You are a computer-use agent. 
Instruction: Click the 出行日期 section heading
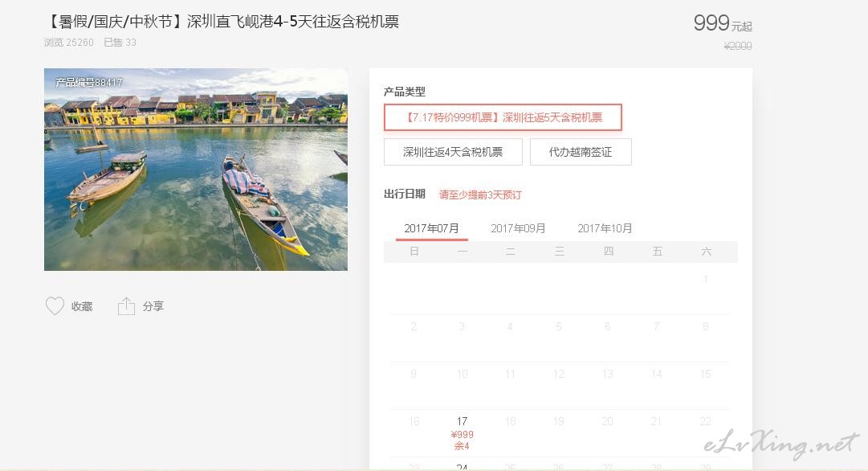click(x=405, y=194)
